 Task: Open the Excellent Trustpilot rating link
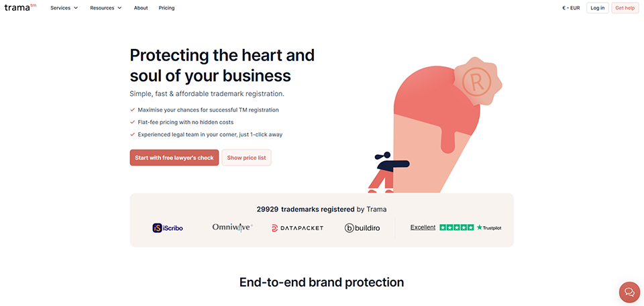point(423,227)
